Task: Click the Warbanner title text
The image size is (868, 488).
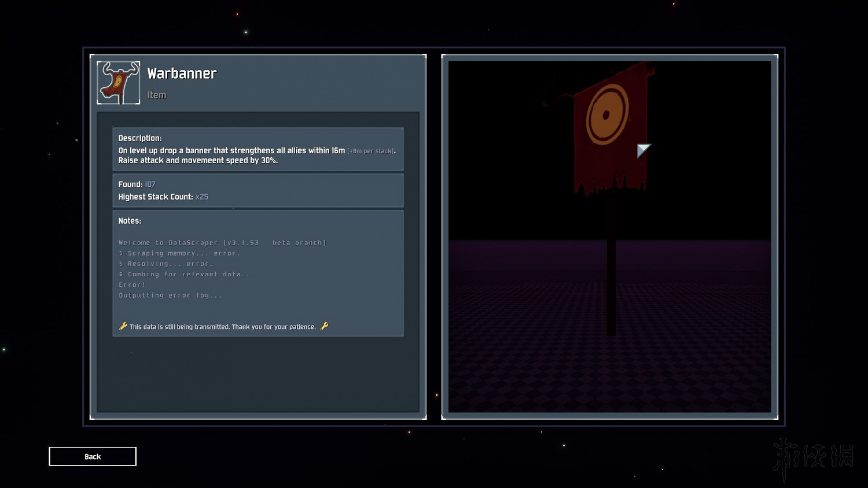Action: [x=182, y=73]
